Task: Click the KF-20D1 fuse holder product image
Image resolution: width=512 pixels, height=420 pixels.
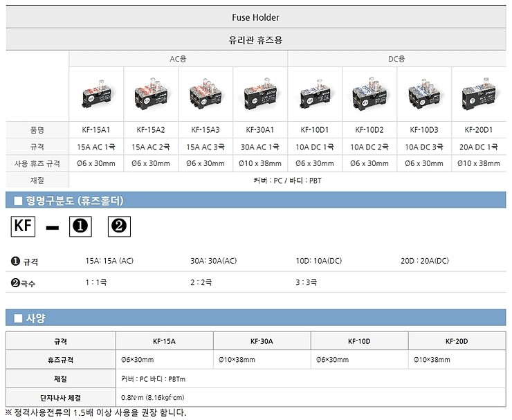Action: pos(479,94)
